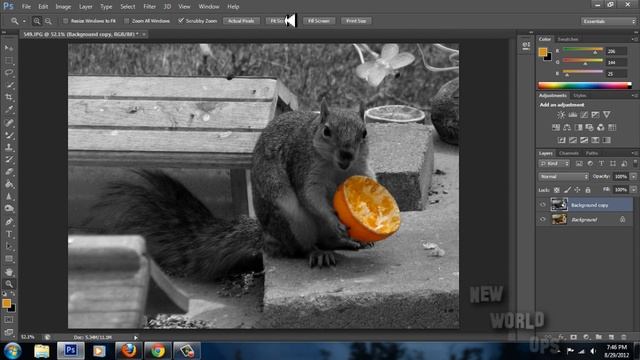Screen dimensions: 640x360
Task: Pick a color from the spectrum ramp
Action: pyautogui.click(x=585, y=85)
